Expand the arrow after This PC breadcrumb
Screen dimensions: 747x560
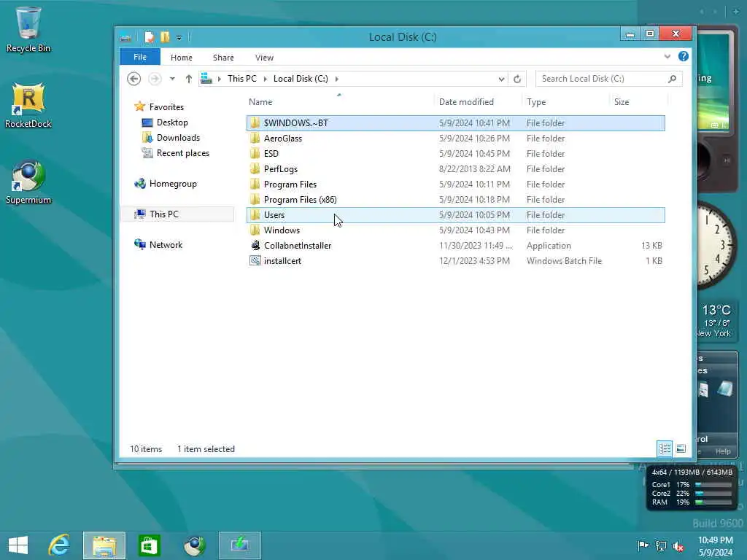coord(266,79)
